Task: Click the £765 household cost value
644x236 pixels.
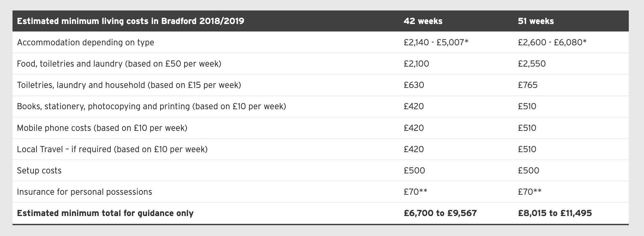Action: [528, 85]
